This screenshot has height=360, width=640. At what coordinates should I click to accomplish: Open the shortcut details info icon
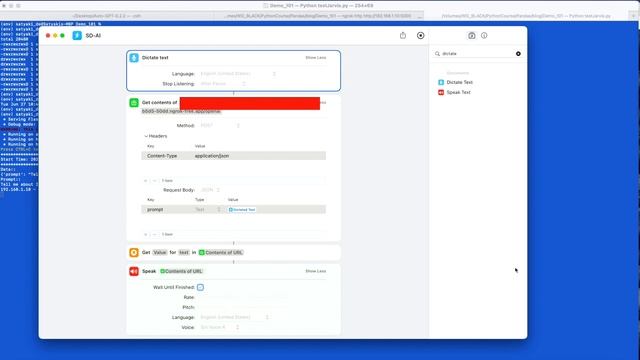(484, 36)
